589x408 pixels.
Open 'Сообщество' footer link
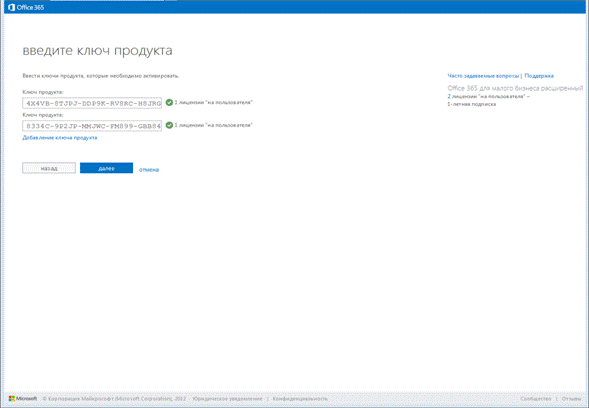click(x=536, y=399)
